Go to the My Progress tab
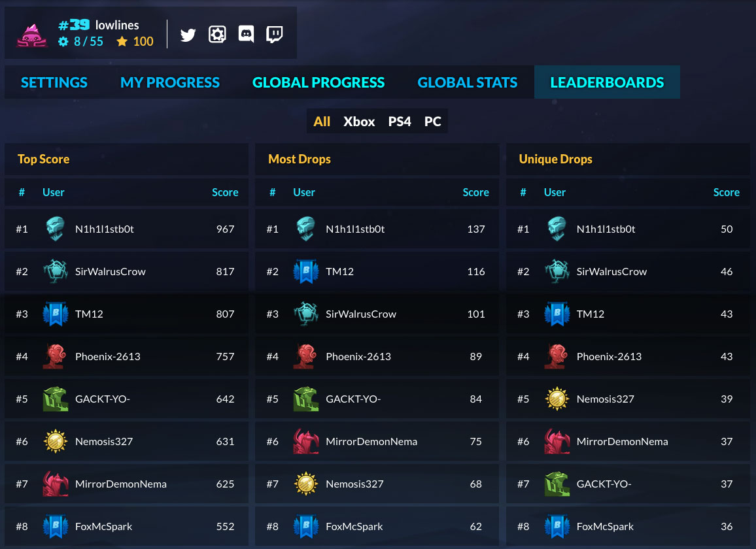This screenshot has width=756, height=549. coord(170,82)
